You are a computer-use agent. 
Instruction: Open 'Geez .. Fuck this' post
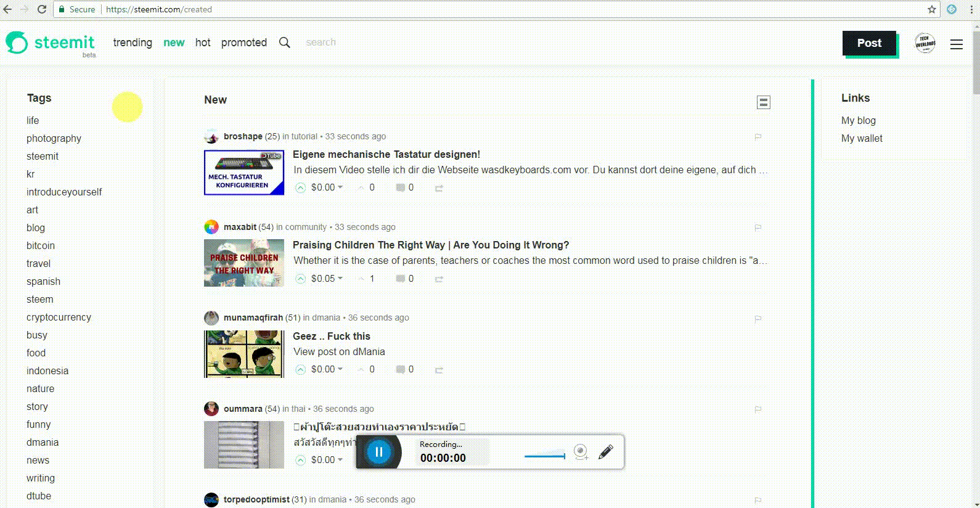[x=332, y=336]
